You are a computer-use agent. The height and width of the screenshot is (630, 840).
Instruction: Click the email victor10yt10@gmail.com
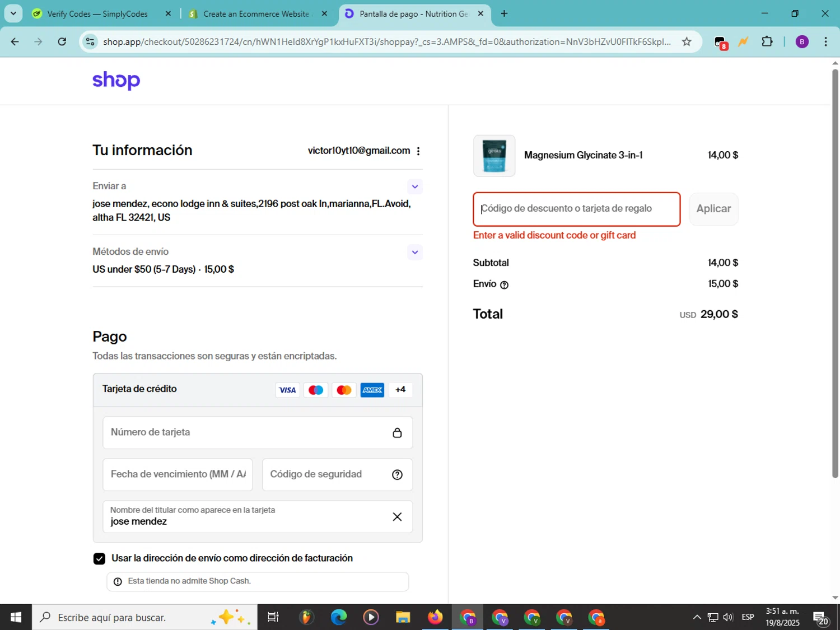[x=359, y=151]
